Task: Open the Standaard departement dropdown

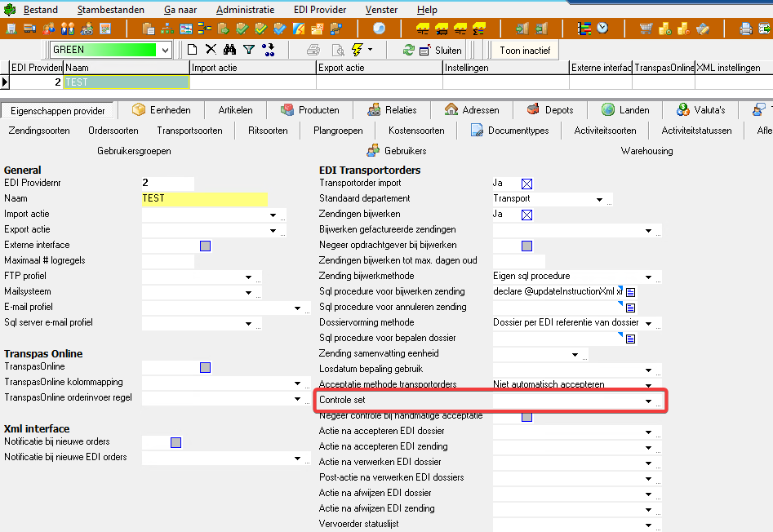Action: pos(599,199)
